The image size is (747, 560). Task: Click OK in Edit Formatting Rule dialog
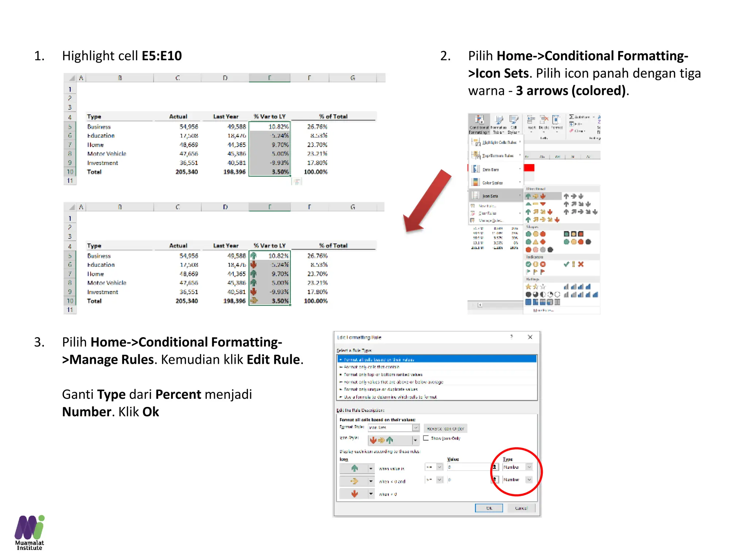pyautogui.click(x=489, y=508)
